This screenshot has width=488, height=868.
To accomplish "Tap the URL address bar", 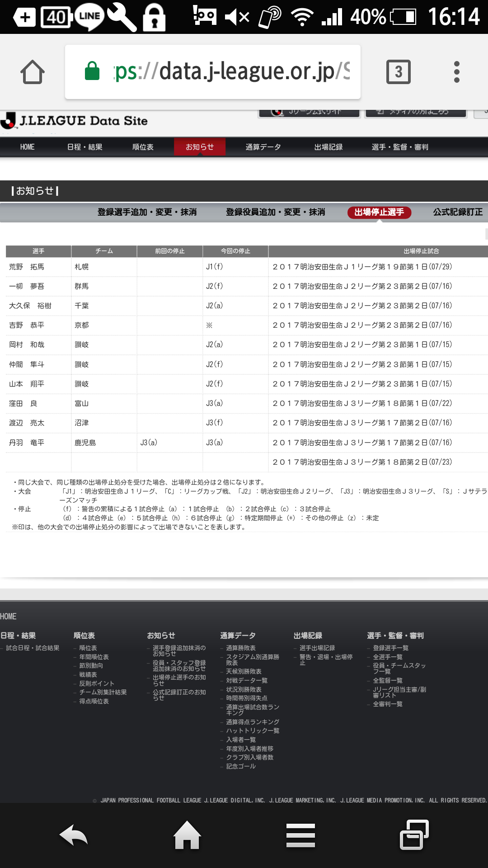I will pos(212,72).
